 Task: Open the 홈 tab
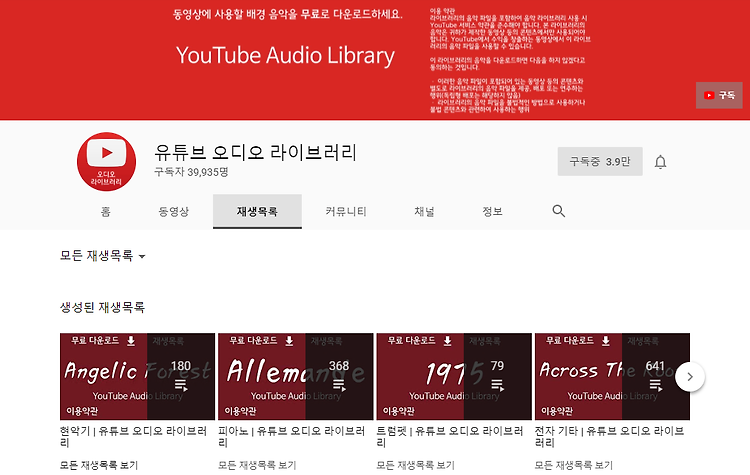pyautogui.click(x=106, y=211)
